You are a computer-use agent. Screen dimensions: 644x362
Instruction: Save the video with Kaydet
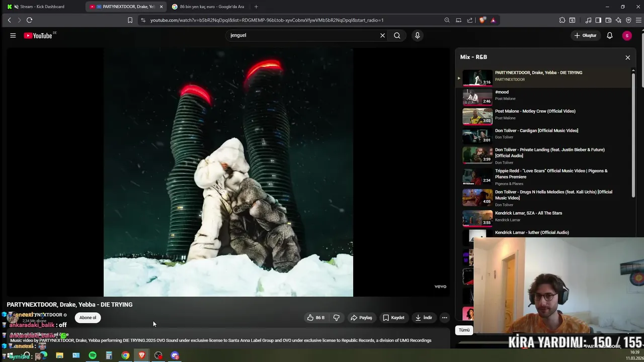[x=393, y=317]
